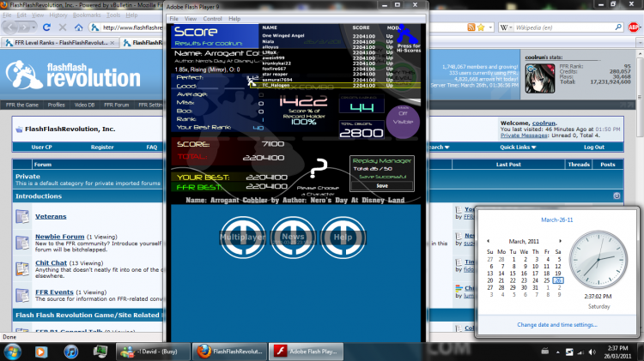Open the Chit Chat forum link
This screenshot has height=361, width=644.
(x=51, y=262)
